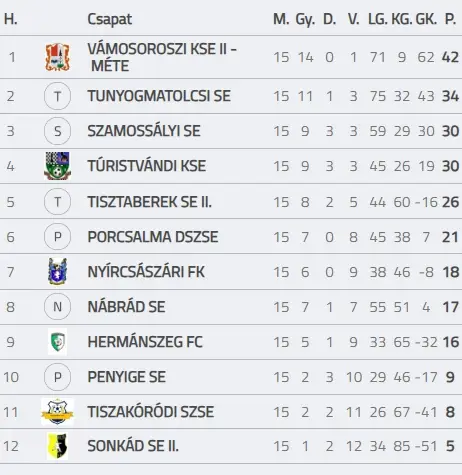Viewport: 462px width, 475px height.
Task: Click the Hermánszeg FC green shield logo
Action: [57, 341]
